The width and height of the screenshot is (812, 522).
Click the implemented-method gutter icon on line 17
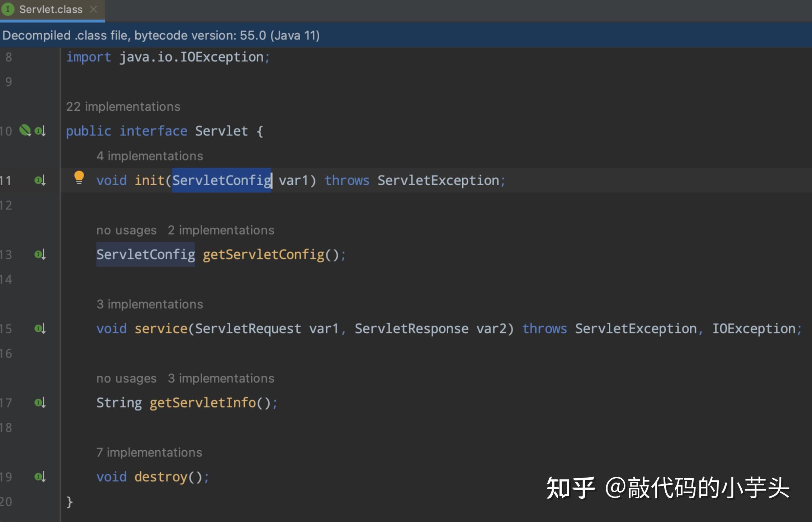(x=40, y=403)
